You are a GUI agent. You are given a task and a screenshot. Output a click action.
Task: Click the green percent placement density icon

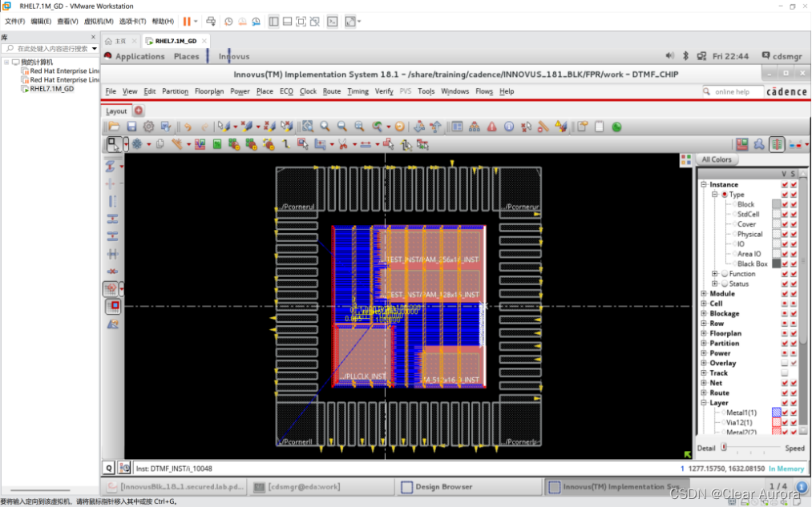217,144
